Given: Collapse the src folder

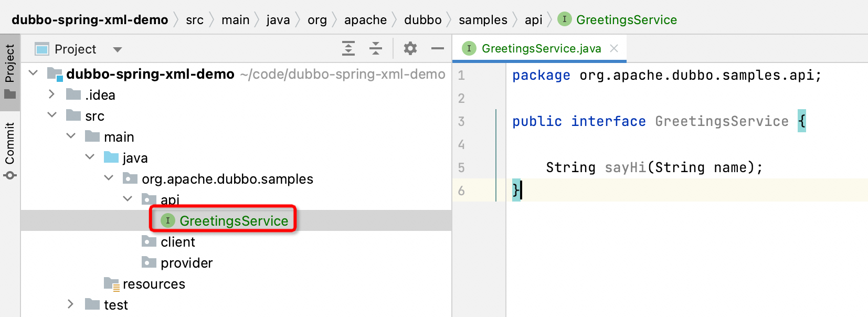Looking at the screenshot, I should point(51,115).
